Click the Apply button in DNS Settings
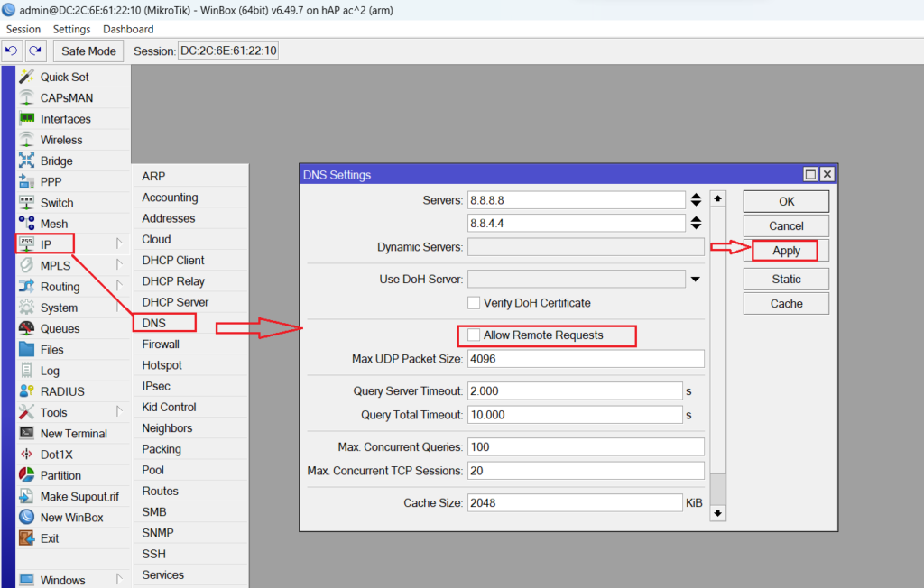Viewport: 924px width, 588px height. 786,251
